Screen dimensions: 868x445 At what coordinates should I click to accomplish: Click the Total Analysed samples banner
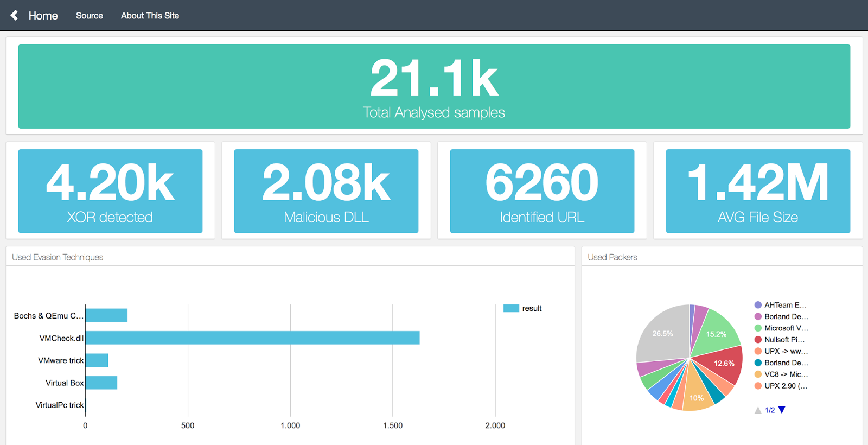coord(434,86)
